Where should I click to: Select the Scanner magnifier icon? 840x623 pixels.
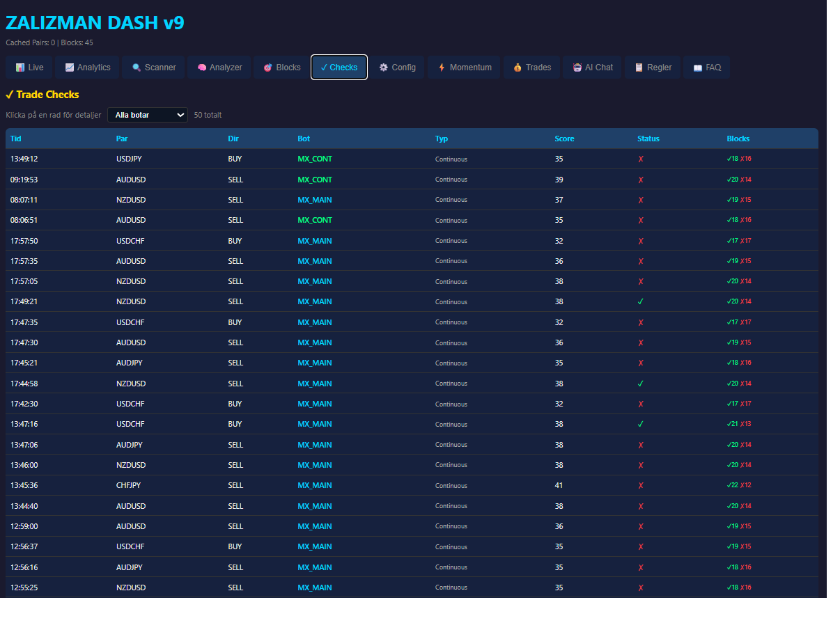(x=137, y=68)
